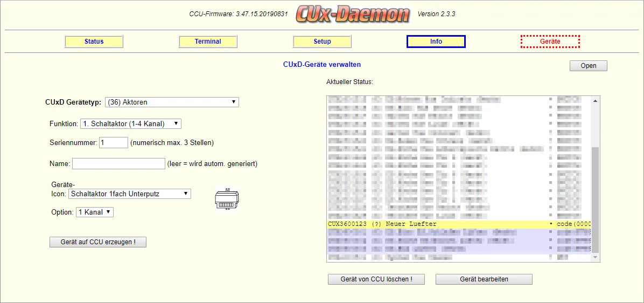Click the status list scroll up arrow
644x303 pixels.
point(596,101)
